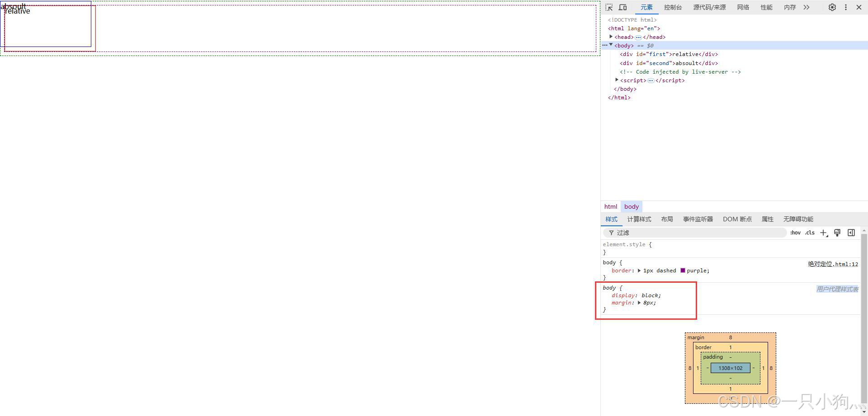Click the 'relative' text on page

[x=18, y=11]
